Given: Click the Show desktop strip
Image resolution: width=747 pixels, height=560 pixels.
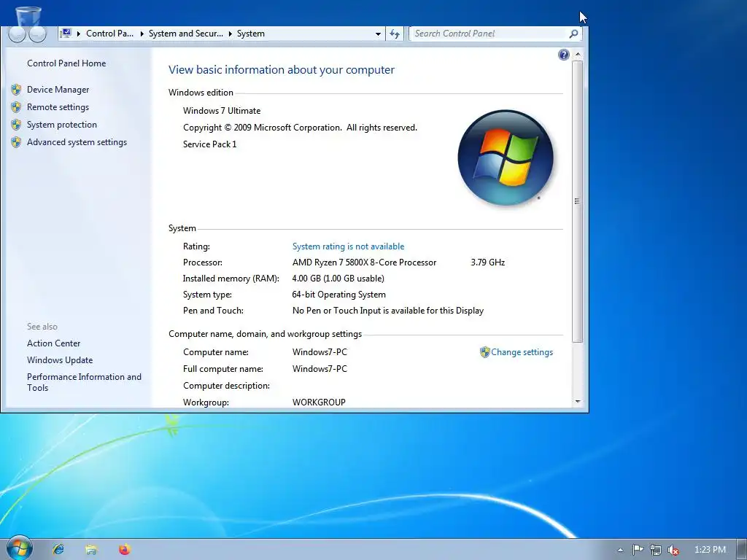Looking at the screenshot, I should [742, 550].
